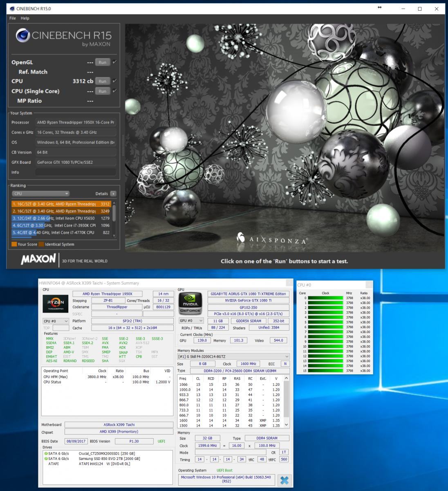This screenshot has height=491, width=448.
Task: Click the Cinebench R15 logo sphere
Action: pos(23,36)
